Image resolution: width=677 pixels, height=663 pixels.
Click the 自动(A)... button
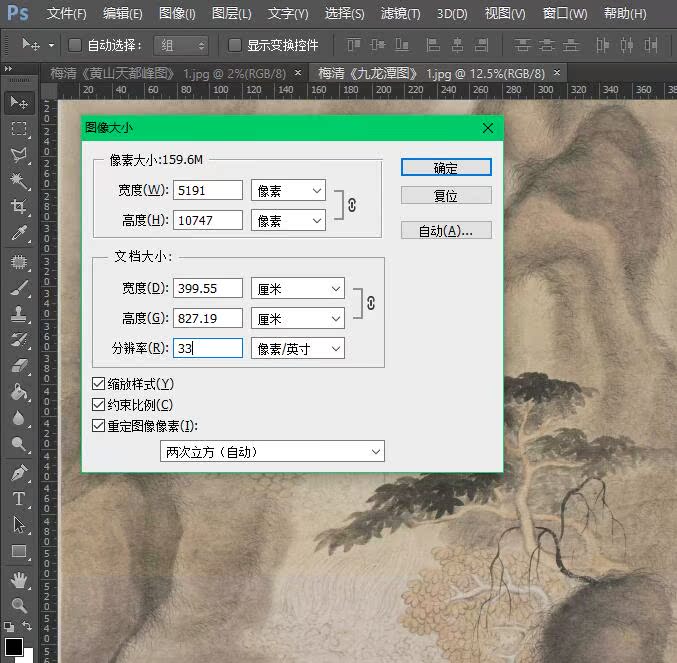[446, 230]
